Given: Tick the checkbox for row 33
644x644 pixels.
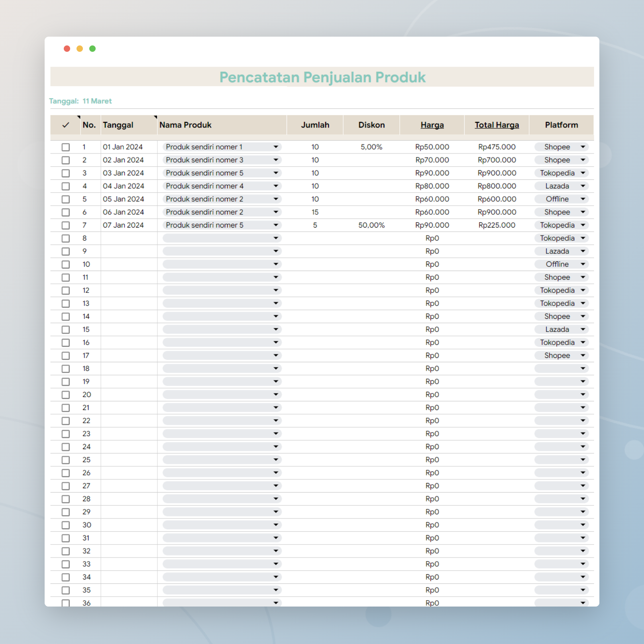Looking at the screenshot, I should click(x=66, y=564).
